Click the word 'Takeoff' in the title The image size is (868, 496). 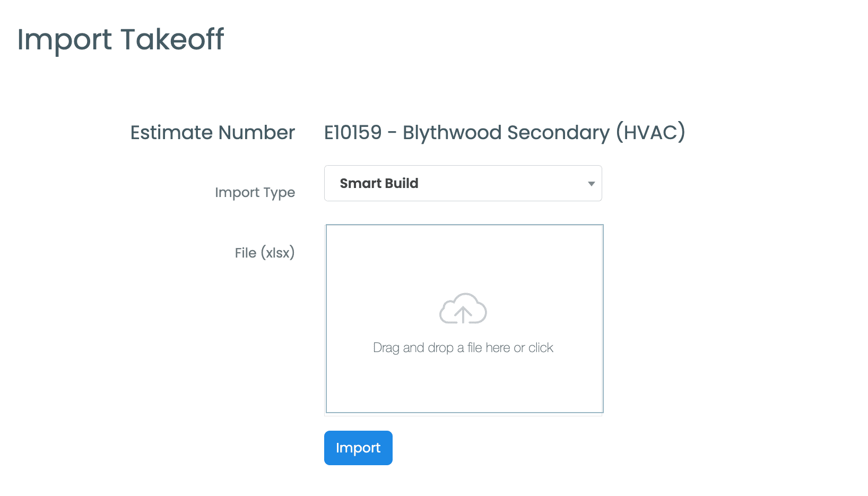click(x=172, y=39)
